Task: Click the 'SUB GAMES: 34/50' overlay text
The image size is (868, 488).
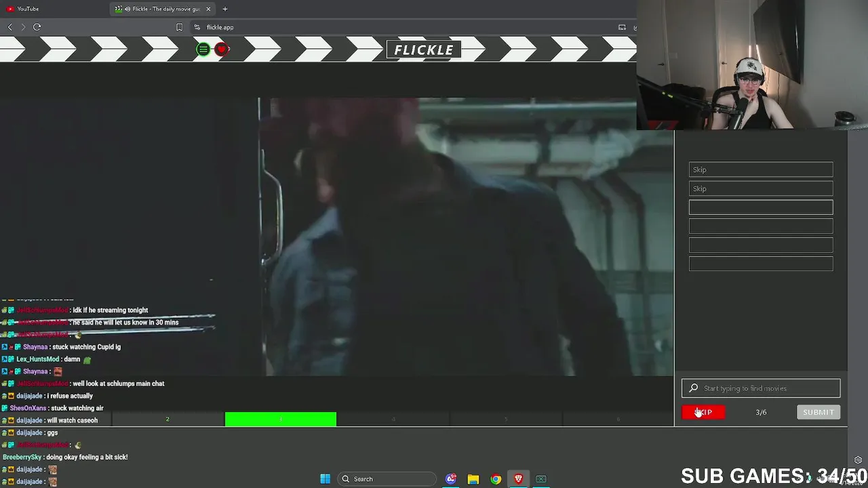Action: pyautogui.click(x=774, y=476)
